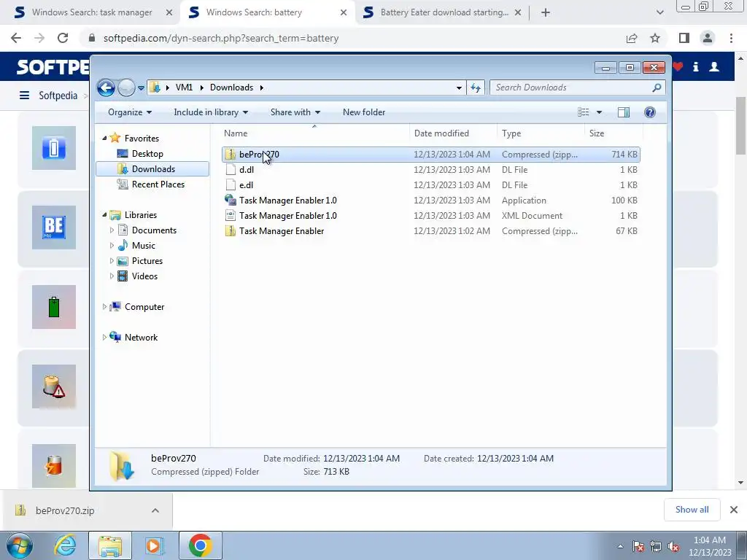Expand the Documents library node

point(112,230)
